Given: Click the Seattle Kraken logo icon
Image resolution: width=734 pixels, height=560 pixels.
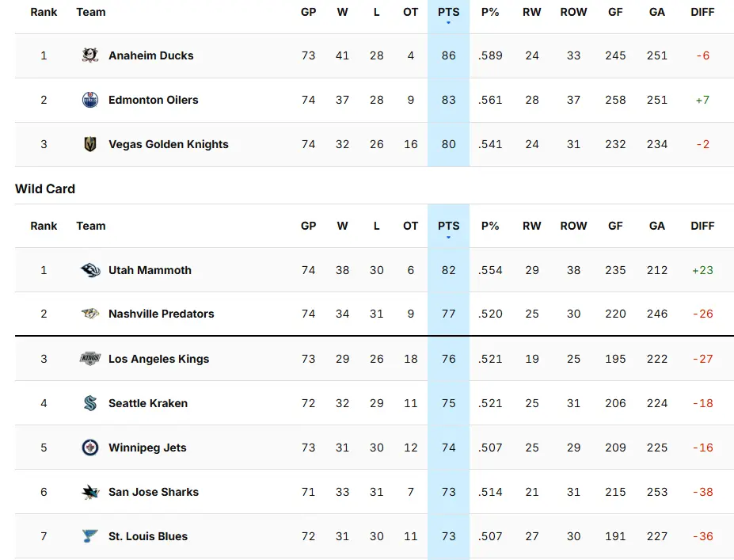Looking at the screenshot, I should click(90, 403).
